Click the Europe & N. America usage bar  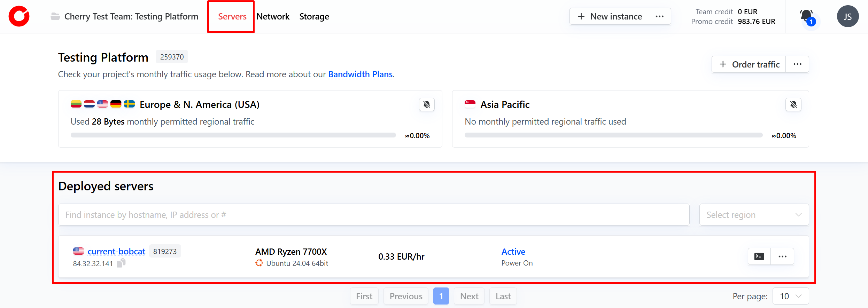click(x=233, y=135)
